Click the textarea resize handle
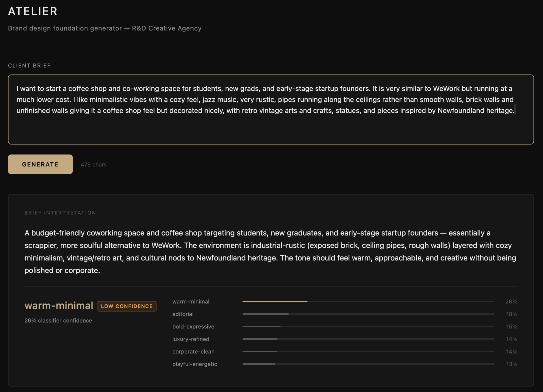Image resolution: width=543 pixels, height=392 pixels. [x=530, y=141]
